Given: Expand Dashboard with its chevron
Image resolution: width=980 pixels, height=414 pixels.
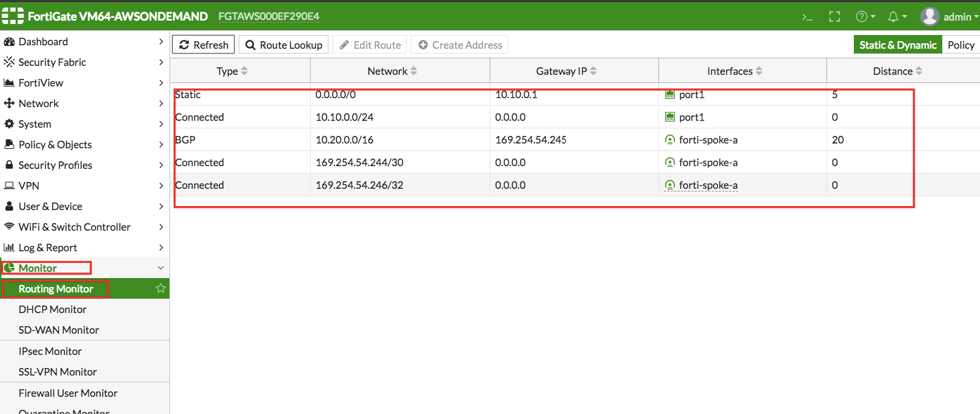Looking at the screenshot, I should (161, 42).
